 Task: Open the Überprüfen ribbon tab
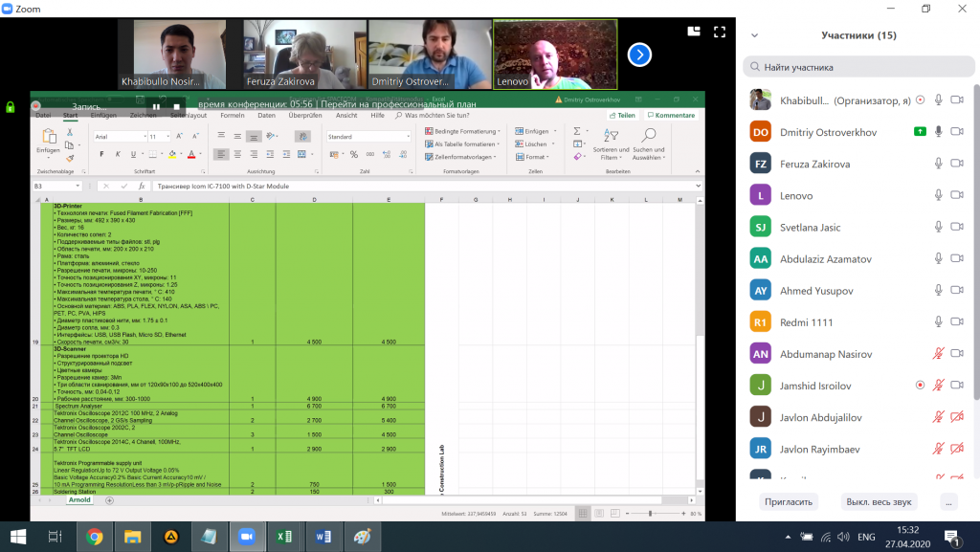[305, 116]
